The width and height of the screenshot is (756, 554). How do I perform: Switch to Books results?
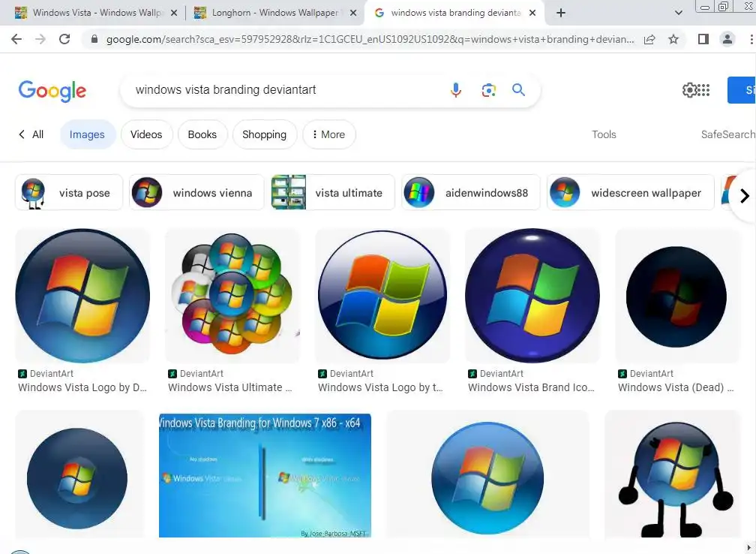click(202, 134)
